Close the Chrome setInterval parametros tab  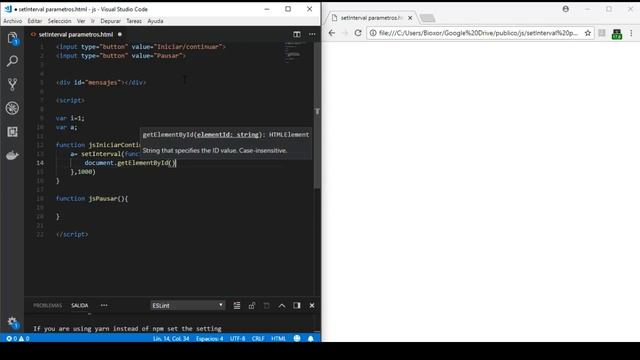[410, 18]
